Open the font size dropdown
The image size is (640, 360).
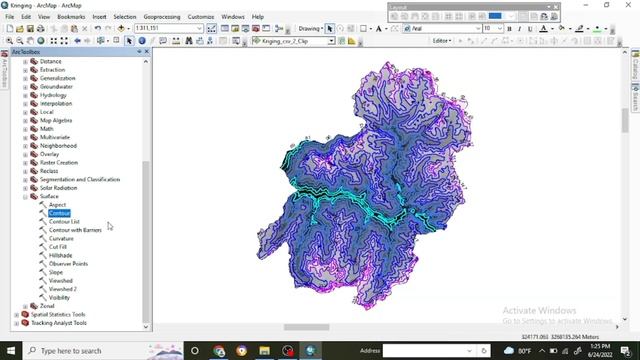point(500,29)
